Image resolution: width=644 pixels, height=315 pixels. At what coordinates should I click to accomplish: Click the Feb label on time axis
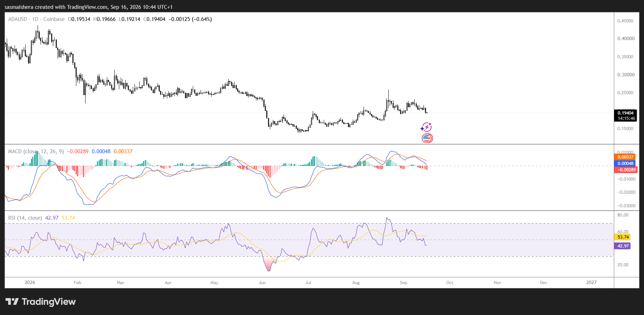[x=77, y=283]
